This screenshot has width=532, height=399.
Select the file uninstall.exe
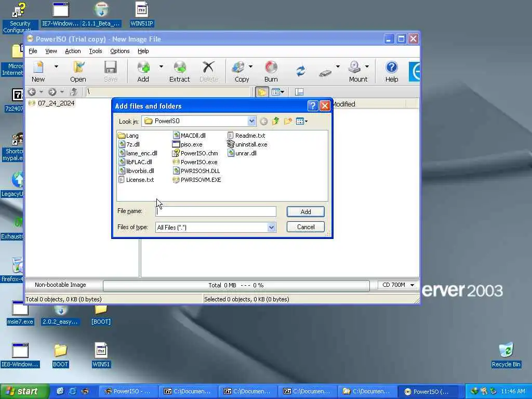coord(247,144)
